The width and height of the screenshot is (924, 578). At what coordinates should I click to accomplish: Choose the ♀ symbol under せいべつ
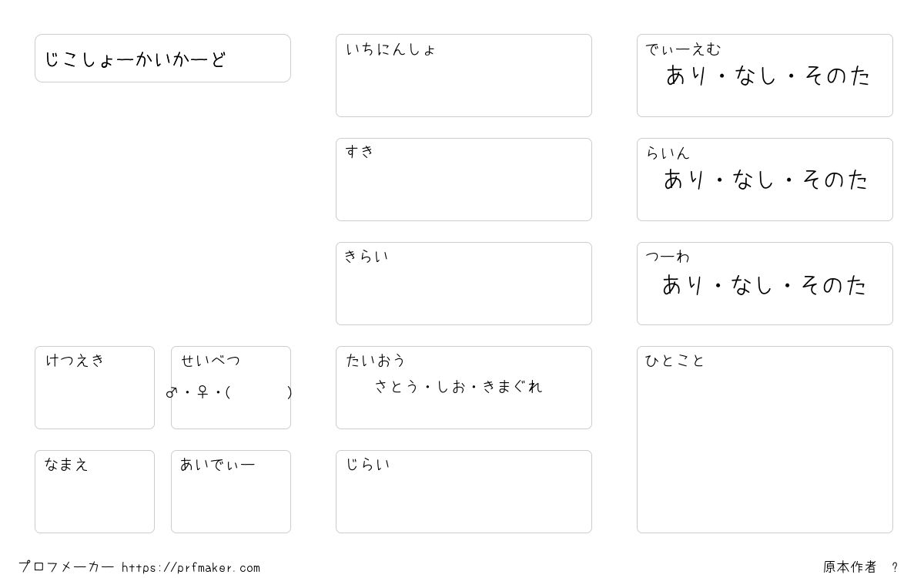(x=203, y=392)
